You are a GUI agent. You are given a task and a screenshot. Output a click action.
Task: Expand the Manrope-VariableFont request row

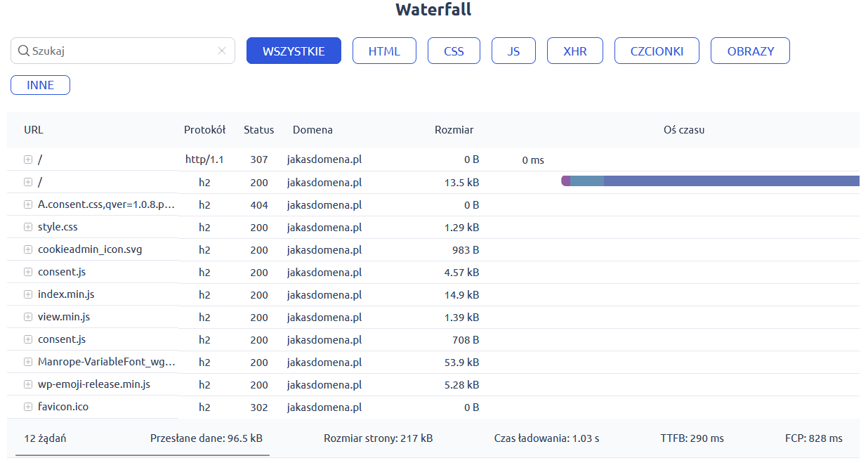click(x=28, y=362)
